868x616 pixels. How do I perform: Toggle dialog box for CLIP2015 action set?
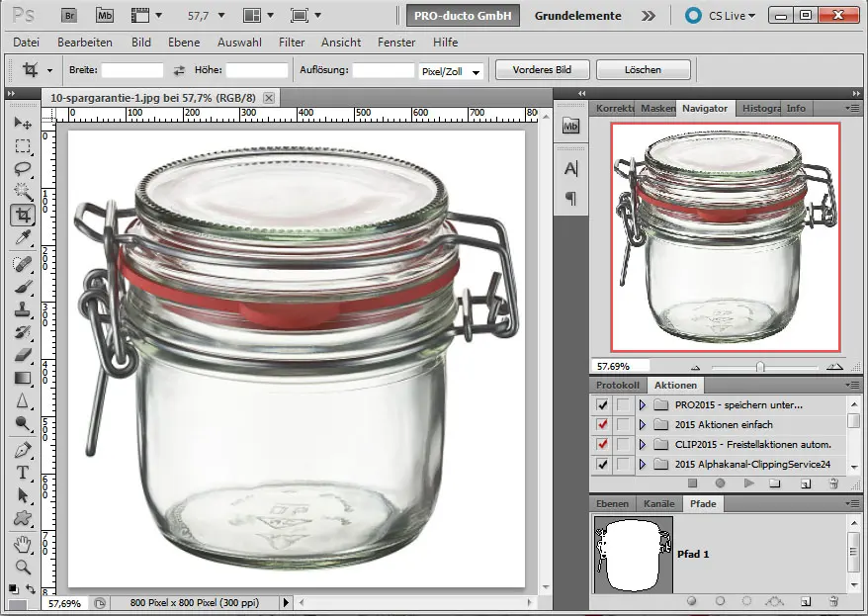tap(623, 444)
